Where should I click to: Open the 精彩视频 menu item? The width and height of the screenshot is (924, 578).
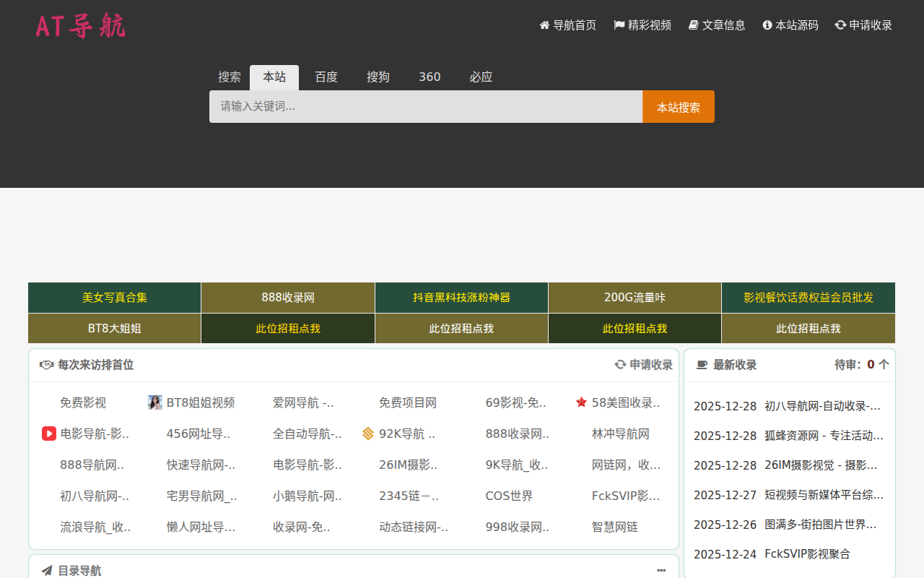[648, 25]
